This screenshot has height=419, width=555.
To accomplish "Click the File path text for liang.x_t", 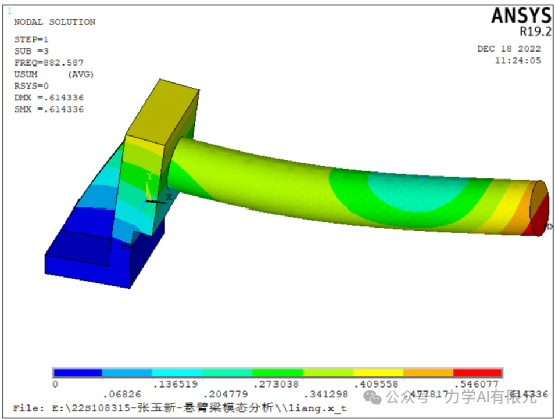I will pos(180,408).
